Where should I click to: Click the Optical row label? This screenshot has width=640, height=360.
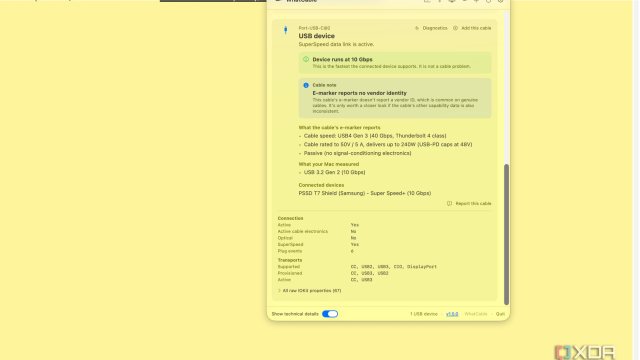tap(285, 238)
